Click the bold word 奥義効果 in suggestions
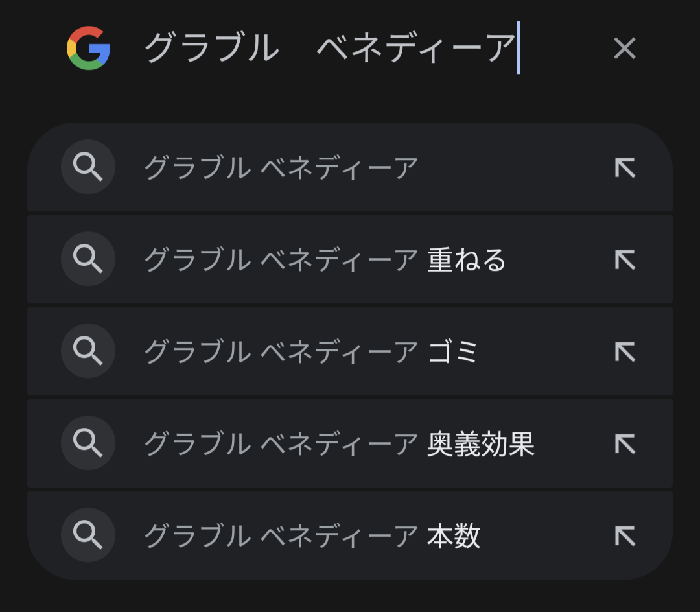The image size is (700, 612). pyautogui.click(x=480, y=445)
